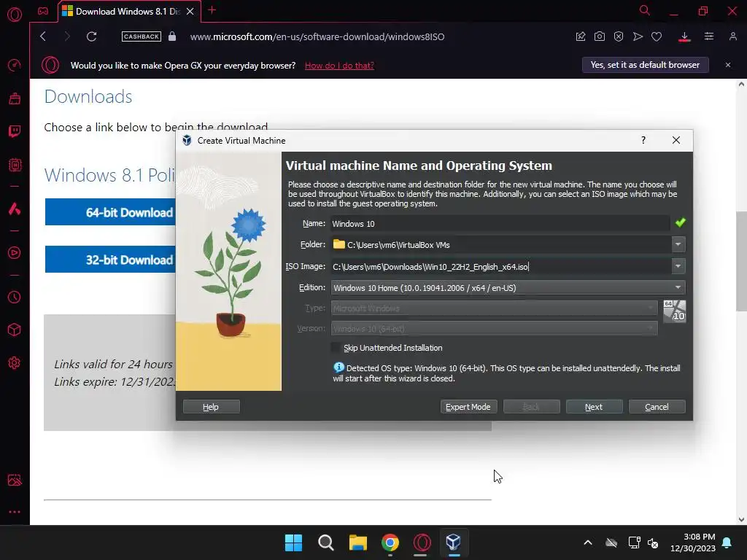
Task: Open Easy Setup sliders icon
Action: click(x=709, y=36)
